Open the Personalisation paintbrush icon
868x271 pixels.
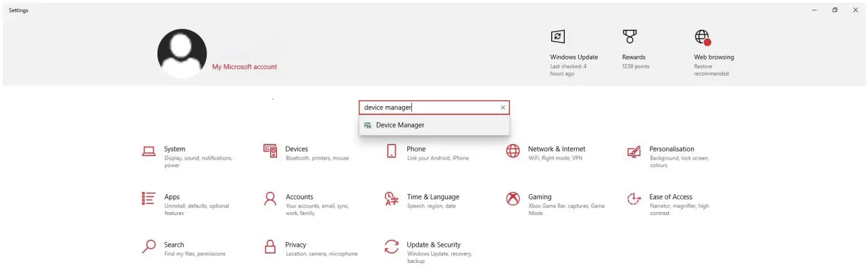[634, 151]
